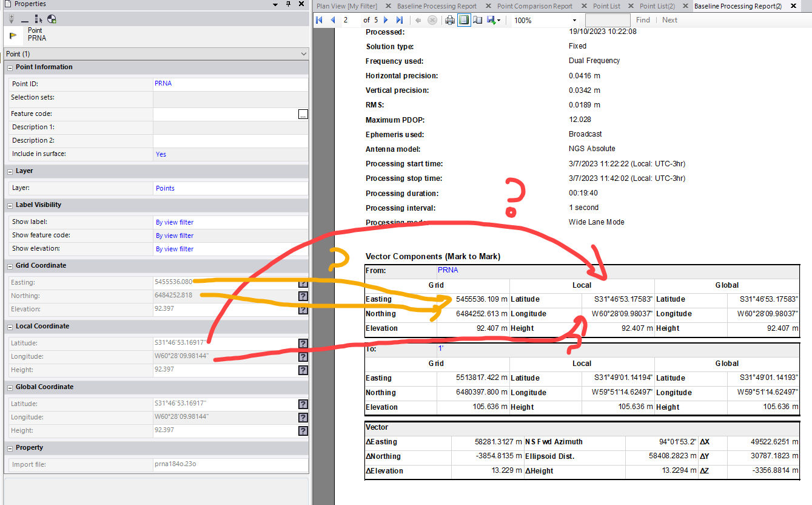Open the Plan View [My Filter] tab

coord(347,6)
